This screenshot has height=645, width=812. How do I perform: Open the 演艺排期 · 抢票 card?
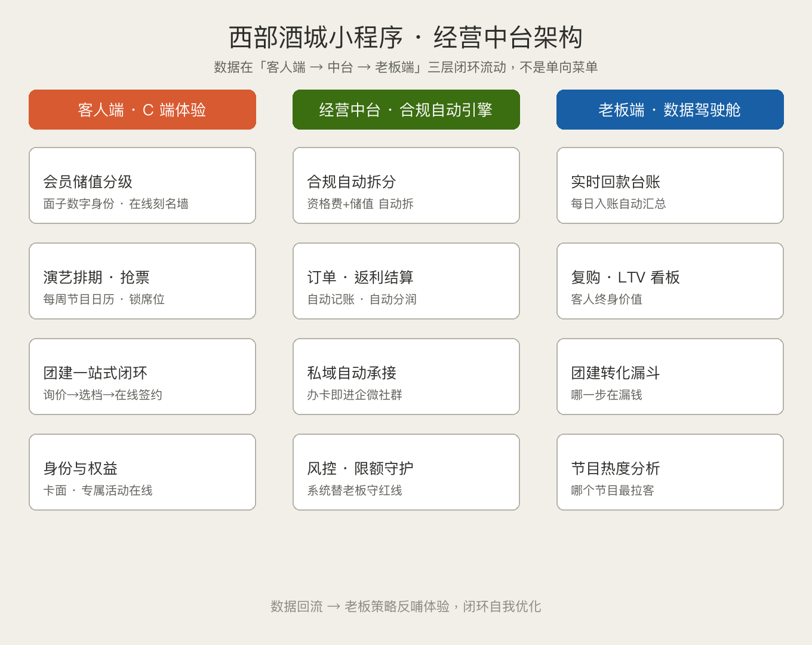pos(142,281)
